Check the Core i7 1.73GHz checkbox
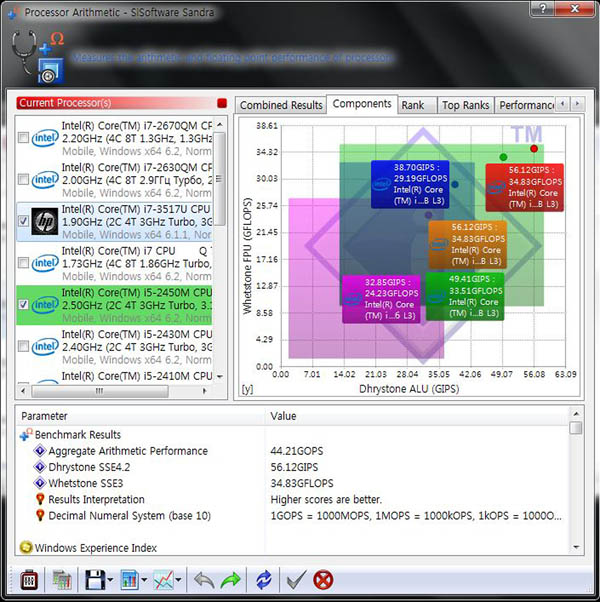The height and width of the screenshot is (602, 600). [23, 263]
